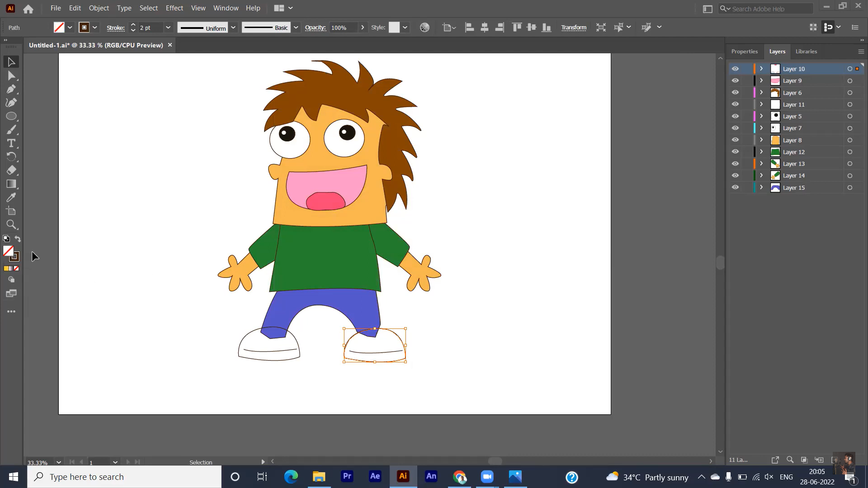This screenshot has width=868, height=488.
Task: Switch to the Properties tab
Action: [x=744, y=52]
